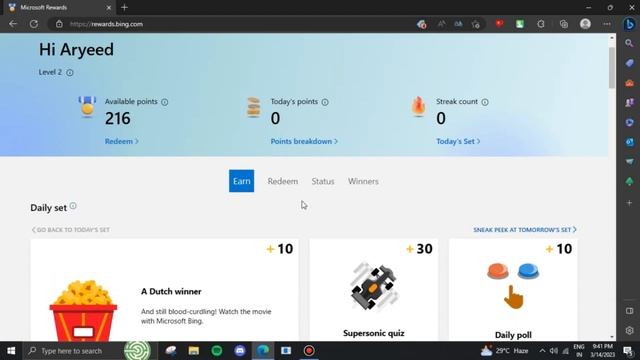Open the A Dutch winner card
The height and width of the screenshot is (360, 640).
click(164, 290)
